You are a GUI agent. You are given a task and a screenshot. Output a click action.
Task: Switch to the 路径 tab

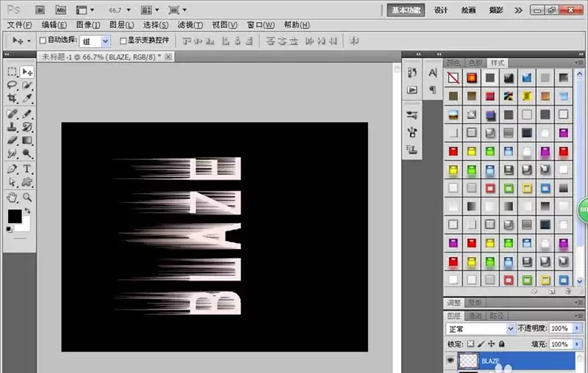497,316
